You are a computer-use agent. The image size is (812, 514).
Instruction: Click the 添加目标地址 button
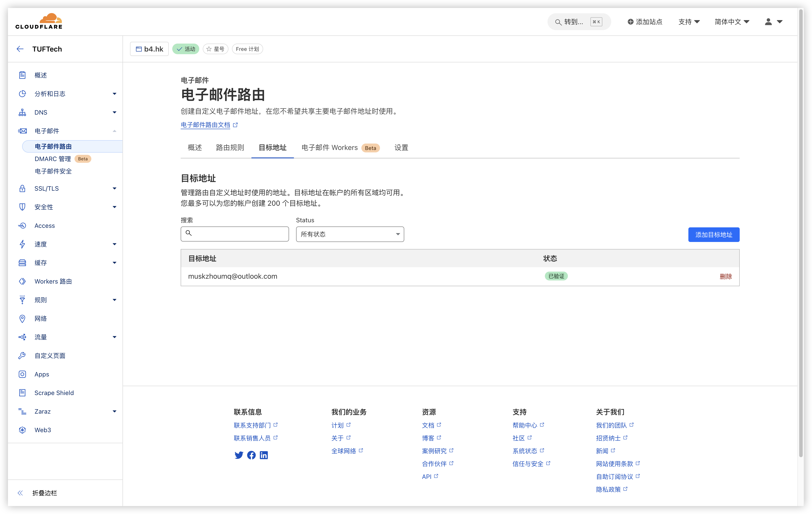714,235
